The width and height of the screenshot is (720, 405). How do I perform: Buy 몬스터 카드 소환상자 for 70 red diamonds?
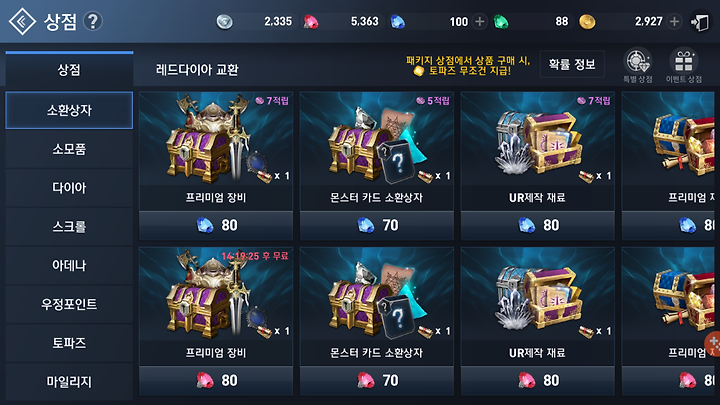377,380
